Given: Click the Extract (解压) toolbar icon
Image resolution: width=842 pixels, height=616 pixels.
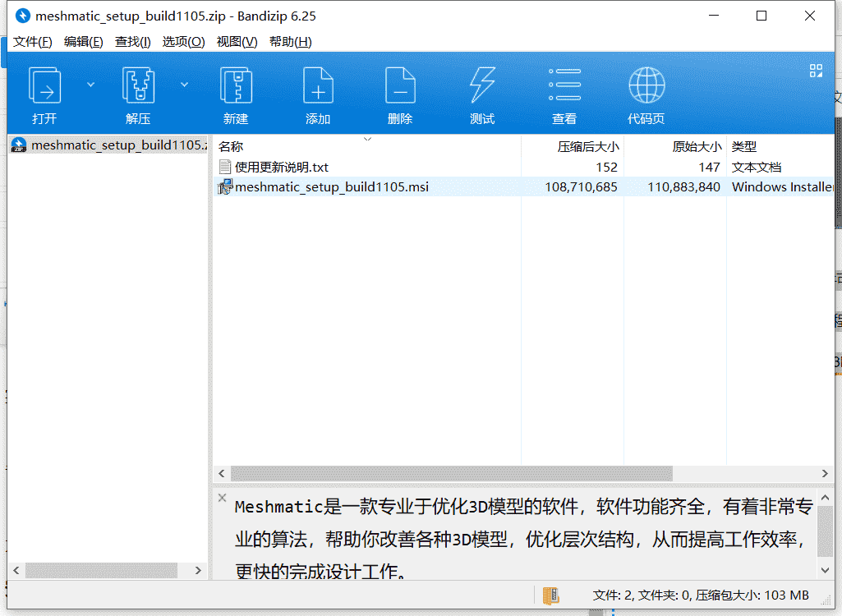Looking at the screenshot, I should [138, 85].
